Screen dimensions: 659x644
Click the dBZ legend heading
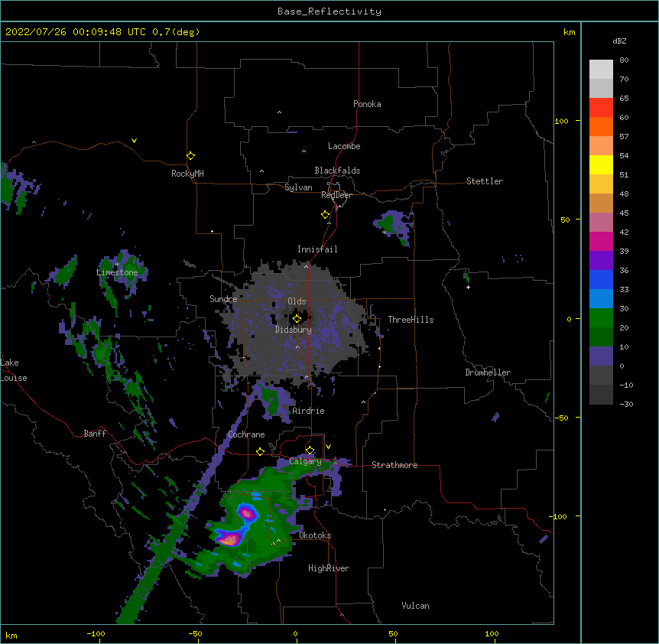click(x=619, y=41)
